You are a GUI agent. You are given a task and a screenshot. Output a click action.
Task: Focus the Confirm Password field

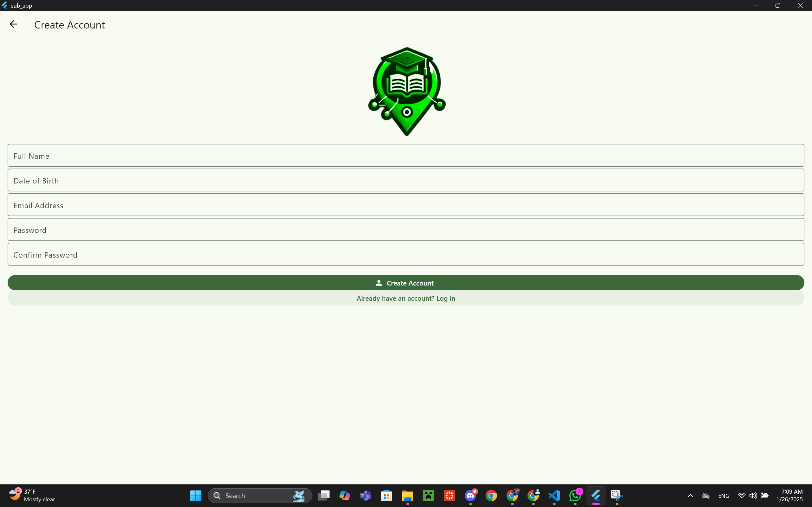click(x=406, y=254)
